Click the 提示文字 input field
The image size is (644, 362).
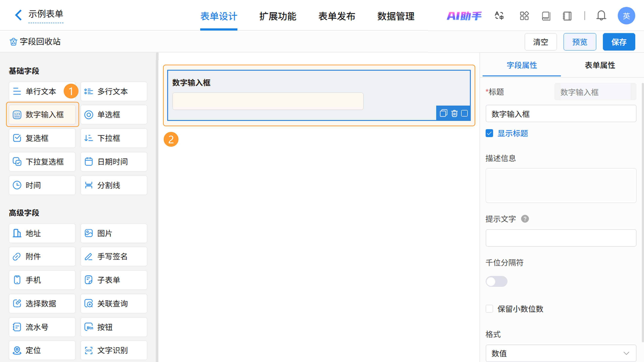[x=560, y=238]
